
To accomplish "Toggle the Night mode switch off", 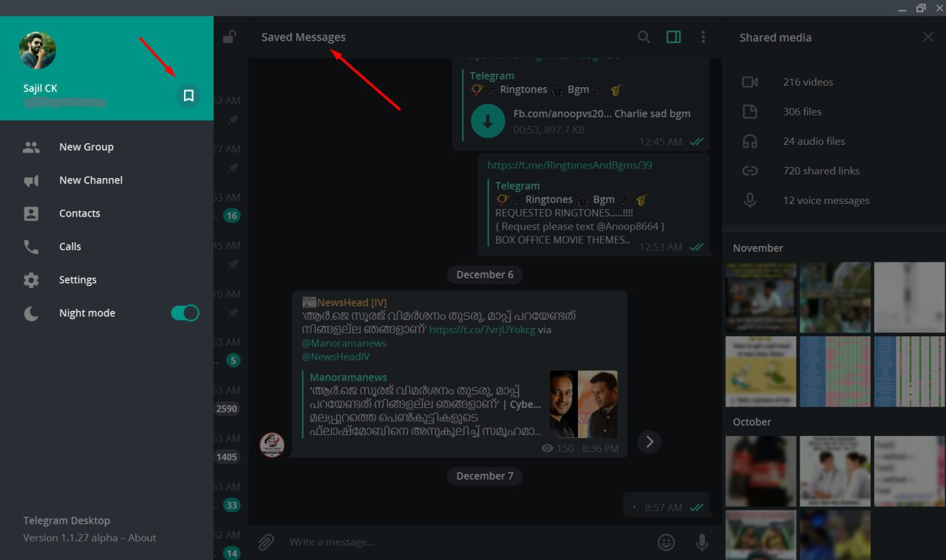I will pyautogui.click(x=185, y=313).
